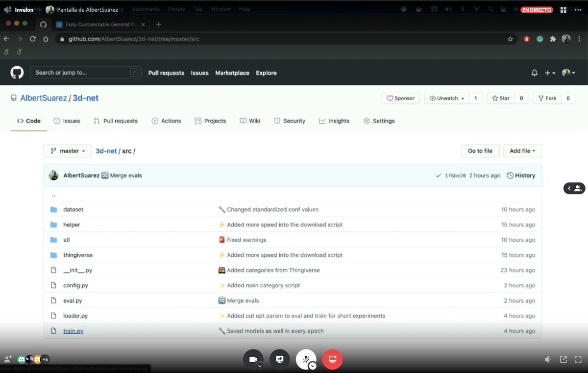Screen dimensions: 588x373
Task: Click the Sponsor heart button
Action: (x=401, y=98)
